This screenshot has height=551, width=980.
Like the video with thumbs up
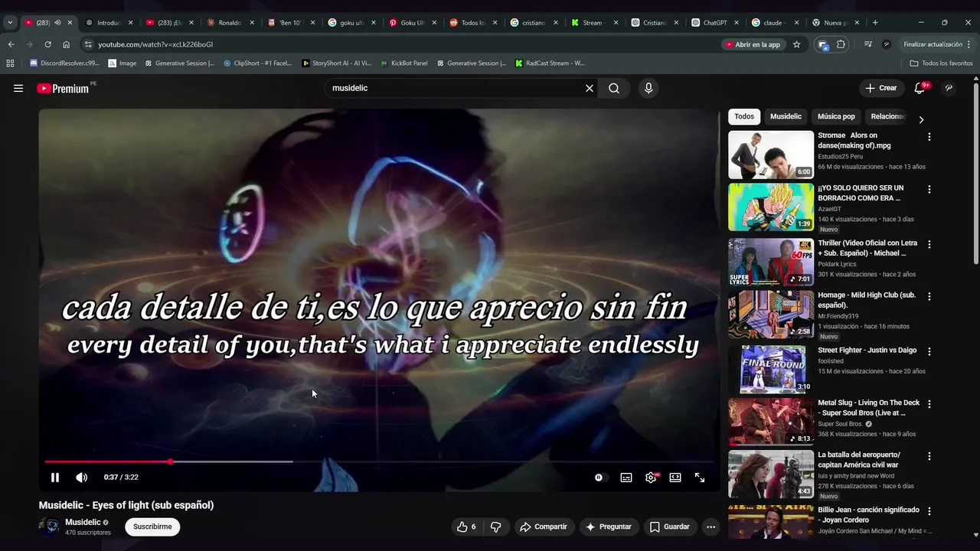(466, 527)
